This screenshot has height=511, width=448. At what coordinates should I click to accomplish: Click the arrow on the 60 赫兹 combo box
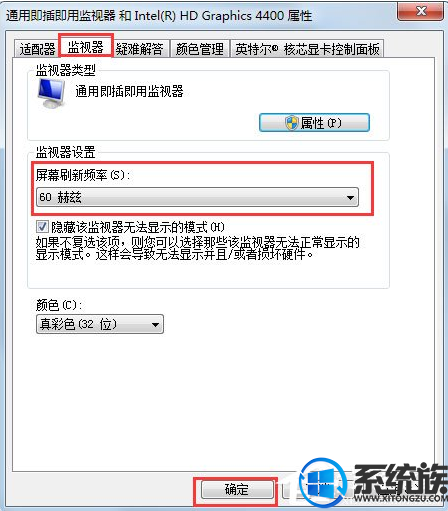350,198
